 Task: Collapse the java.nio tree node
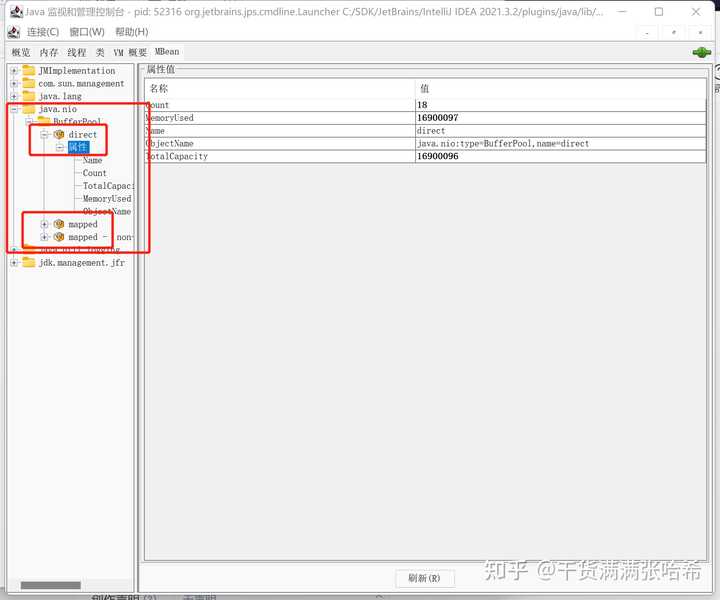click(x=14, y=109)
